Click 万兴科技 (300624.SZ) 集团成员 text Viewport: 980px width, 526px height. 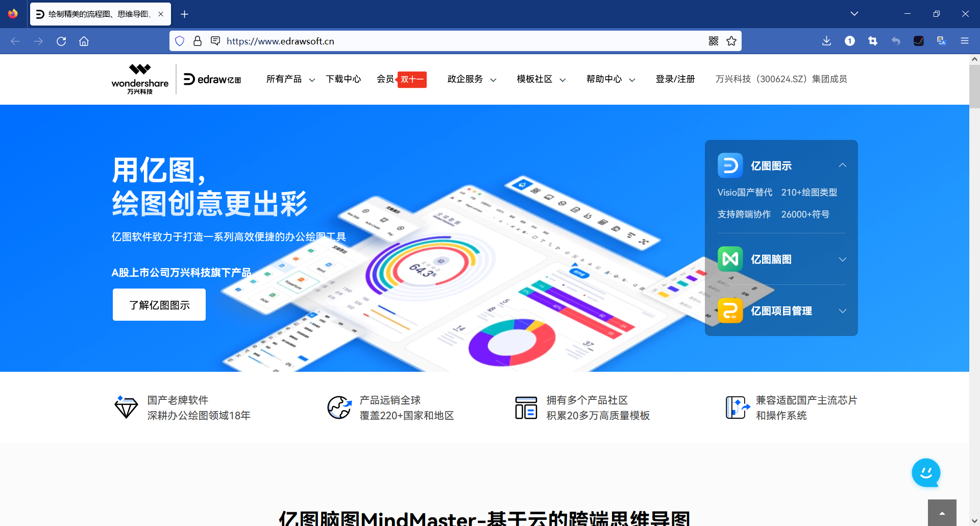click(x=781, y=79)
